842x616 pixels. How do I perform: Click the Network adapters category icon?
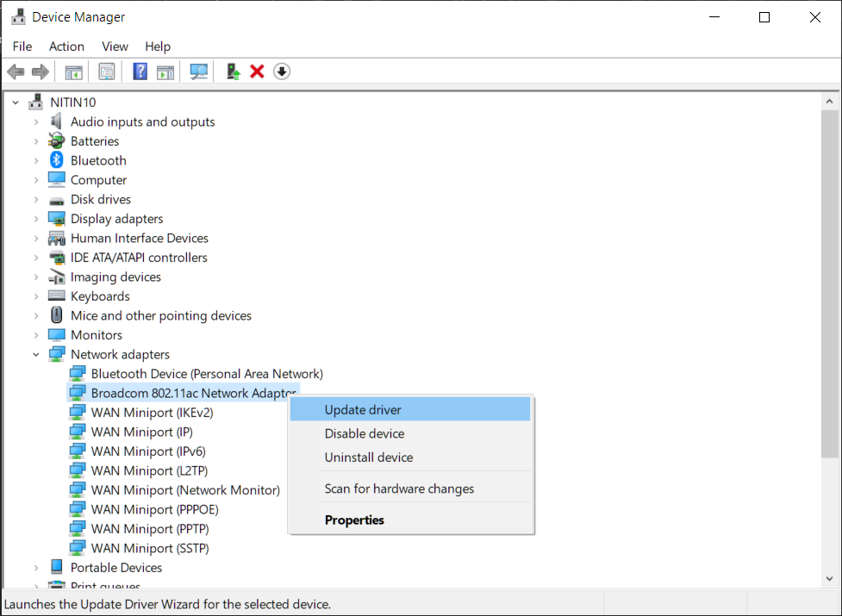pos(56,354)
